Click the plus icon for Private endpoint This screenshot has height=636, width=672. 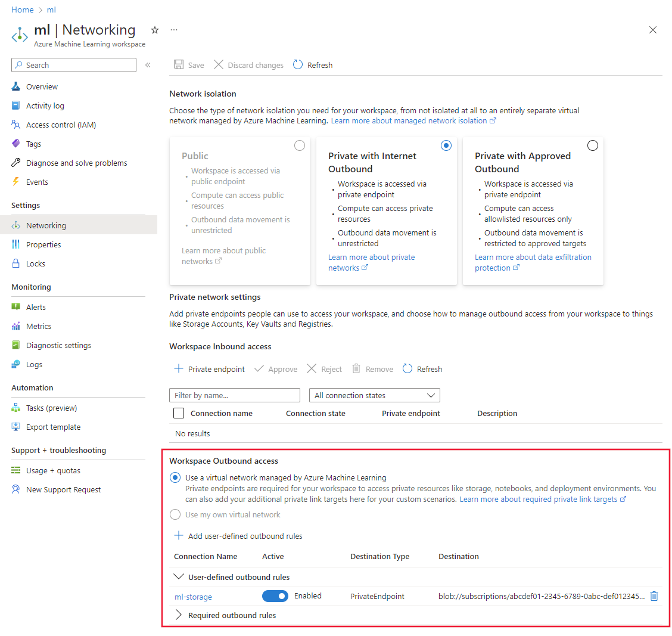click(x=179, y=369)
